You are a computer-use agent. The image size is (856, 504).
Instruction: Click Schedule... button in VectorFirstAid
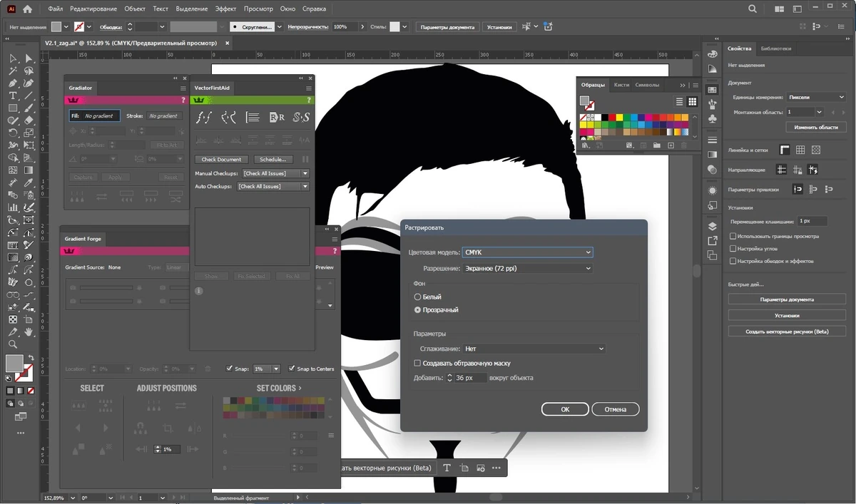[273, 160]
